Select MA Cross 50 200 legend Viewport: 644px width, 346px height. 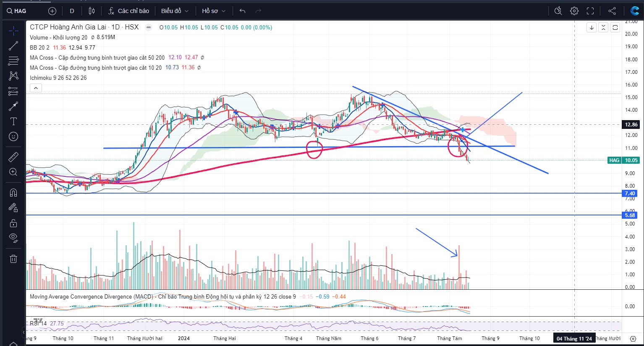[x=97, y=58]
